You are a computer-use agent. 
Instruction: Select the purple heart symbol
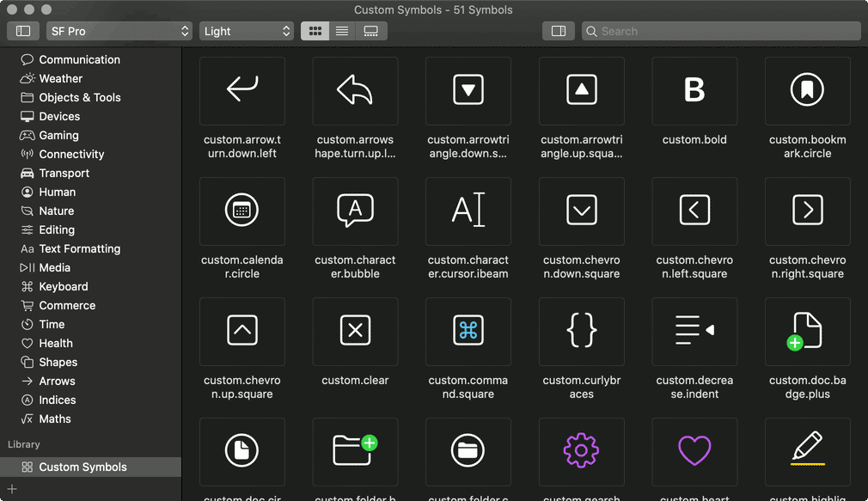[694, 451]
